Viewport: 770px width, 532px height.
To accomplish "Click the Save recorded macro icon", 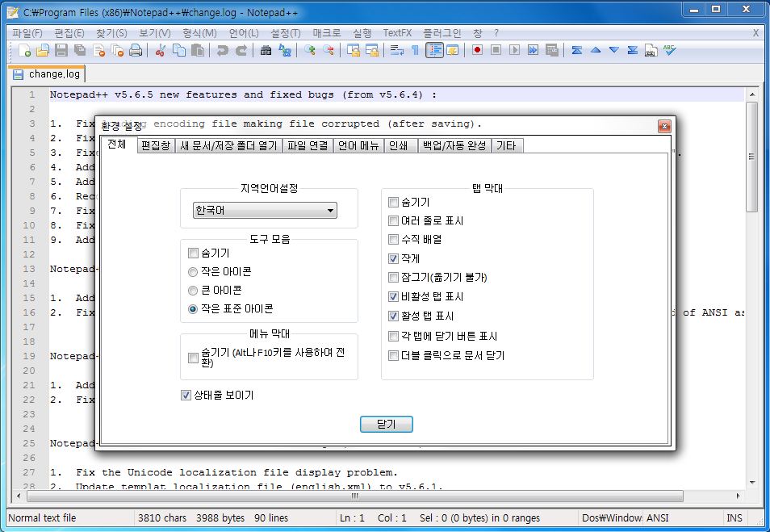I will coord(552,50).
